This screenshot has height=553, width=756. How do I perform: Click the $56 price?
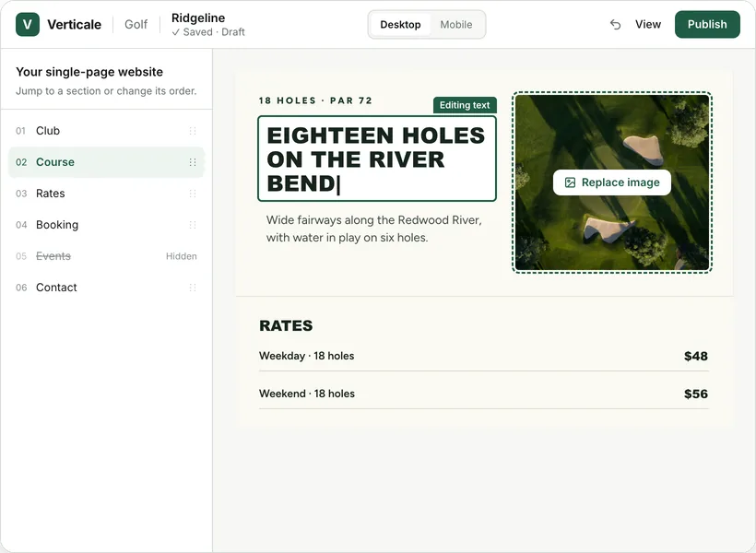[x=696, y=394]
